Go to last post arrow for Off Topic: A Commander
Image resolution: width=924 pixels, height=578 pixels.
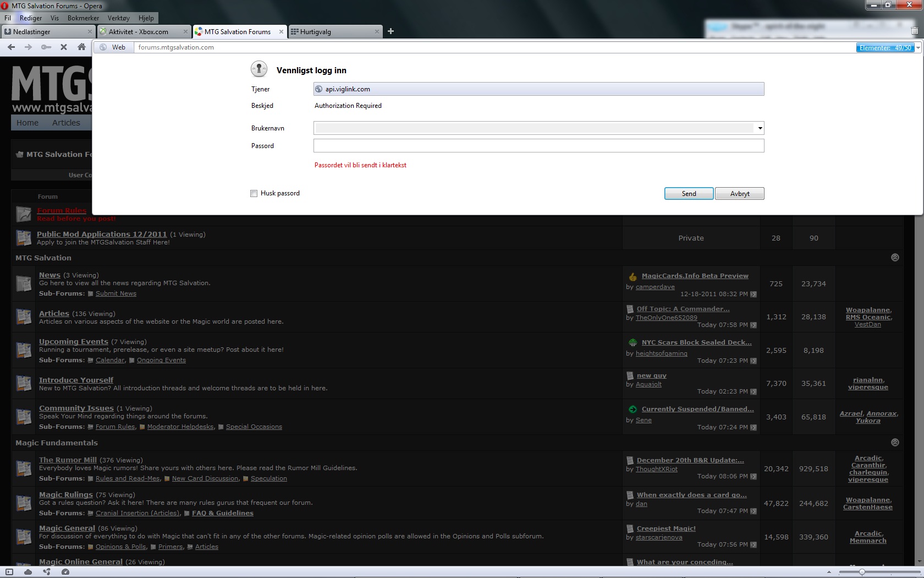coord(754,325)
